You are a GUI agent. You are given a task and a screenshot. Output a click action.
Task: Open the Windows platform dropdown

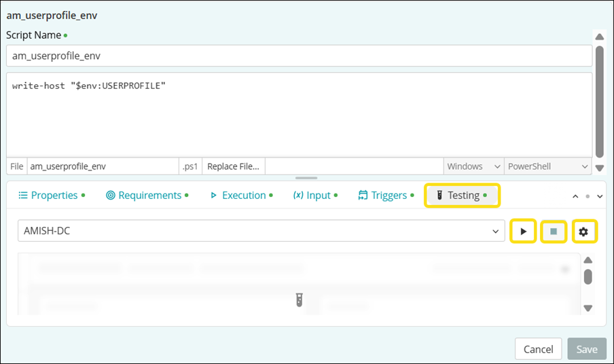[473, 166]
